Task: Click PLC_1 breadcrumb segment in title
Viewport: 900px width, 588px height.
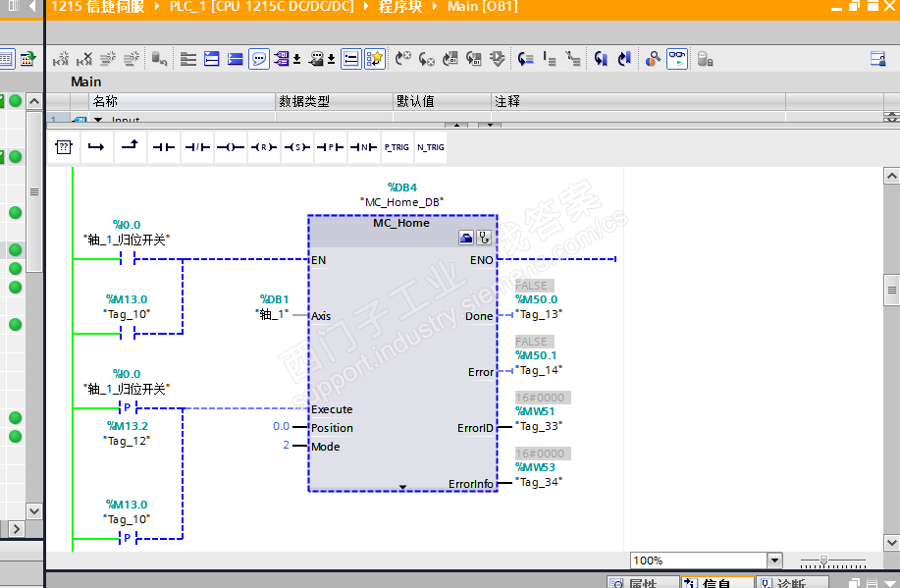Action: [261, 7]
